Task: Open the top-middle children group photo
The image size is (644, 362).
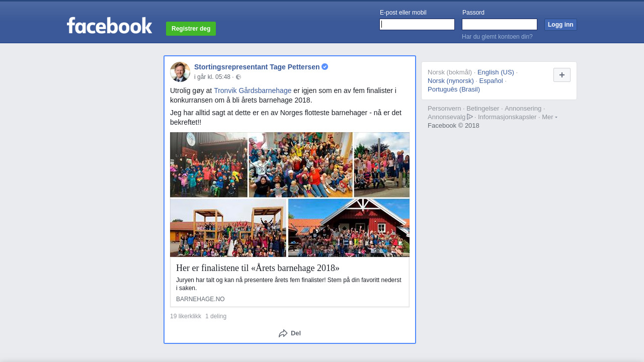Action: pyautogui.click(x=301, y=165)
